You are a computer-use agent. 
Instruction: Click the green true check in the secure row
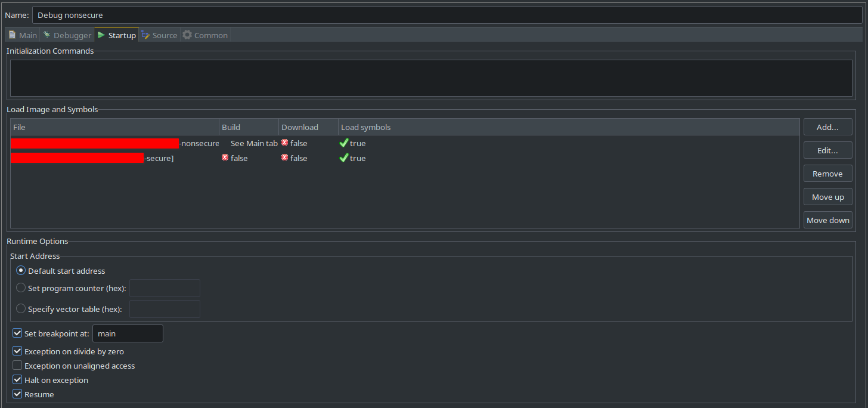344,157
